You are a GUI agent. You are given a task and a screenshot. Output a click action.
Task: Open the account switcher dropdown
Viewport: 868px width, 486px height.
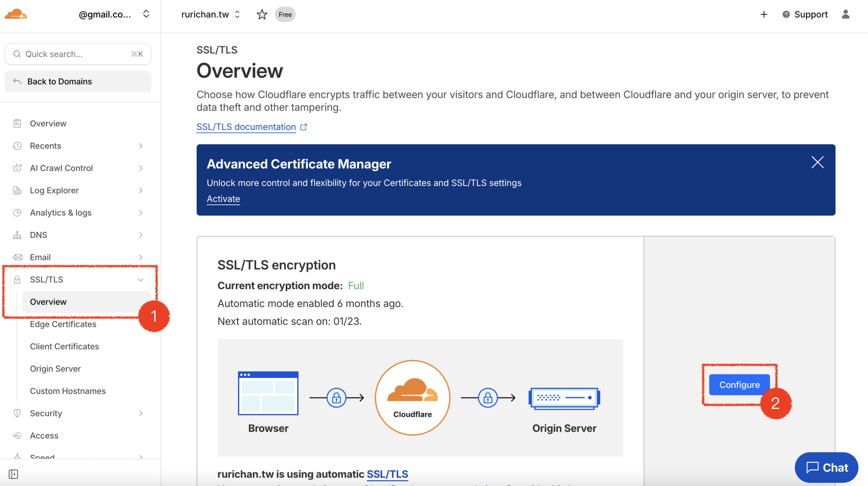pyautogui.click(x=146, y=14)
